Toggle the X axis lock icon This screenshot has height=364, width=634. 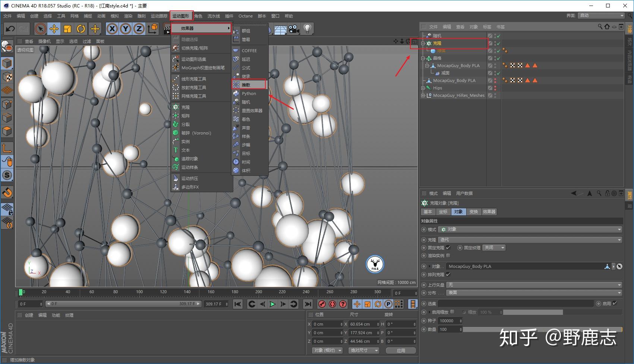pyautogui.click(x=112, y=29)
